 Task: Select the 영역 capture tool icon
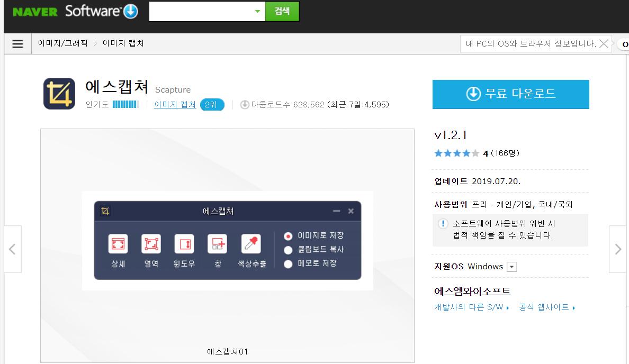pos(151,244)
